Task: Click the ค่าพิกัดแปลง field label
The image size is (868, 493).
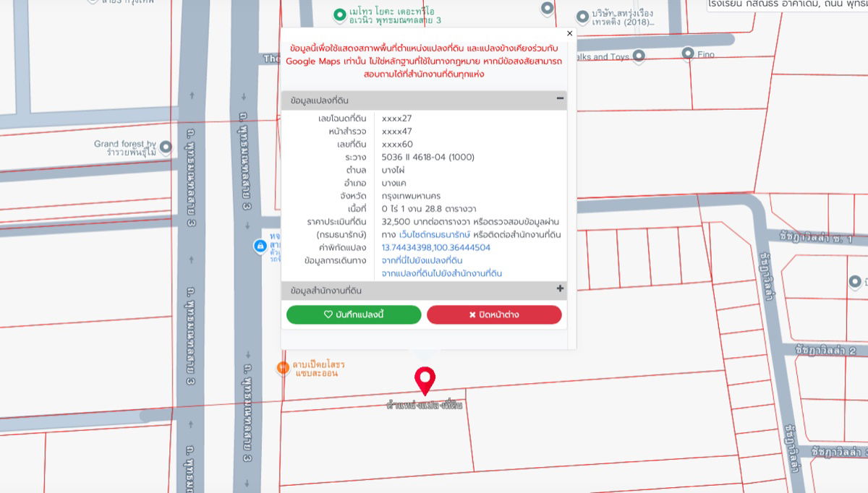Action: click(x=344, y=247)
